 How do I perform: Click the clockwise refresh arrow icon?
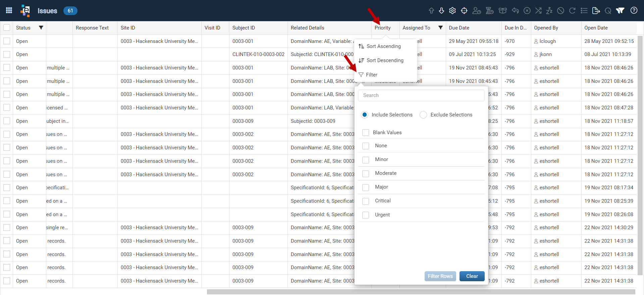click(x=572, y=11)
